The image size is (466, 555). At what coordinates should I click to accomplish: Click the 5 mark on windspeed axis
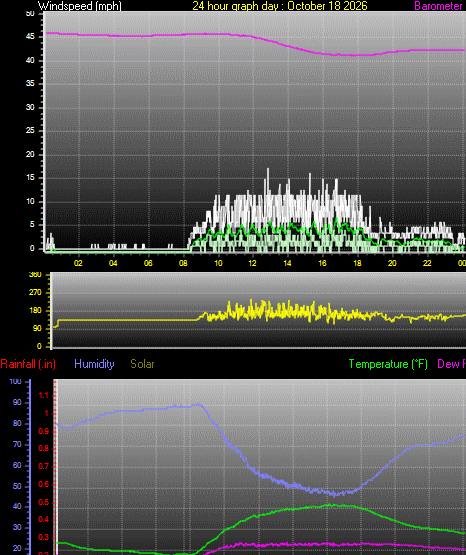click(x=32, y=224)
